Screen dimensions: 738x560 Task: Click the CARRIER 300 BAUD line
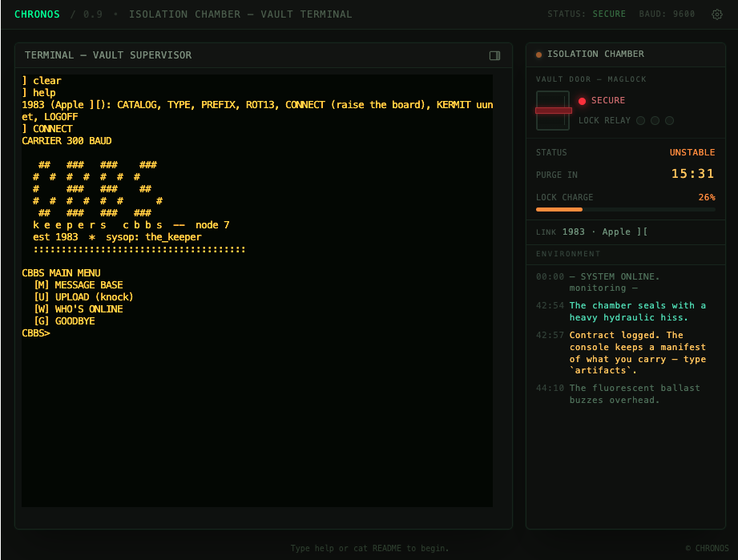67,141
